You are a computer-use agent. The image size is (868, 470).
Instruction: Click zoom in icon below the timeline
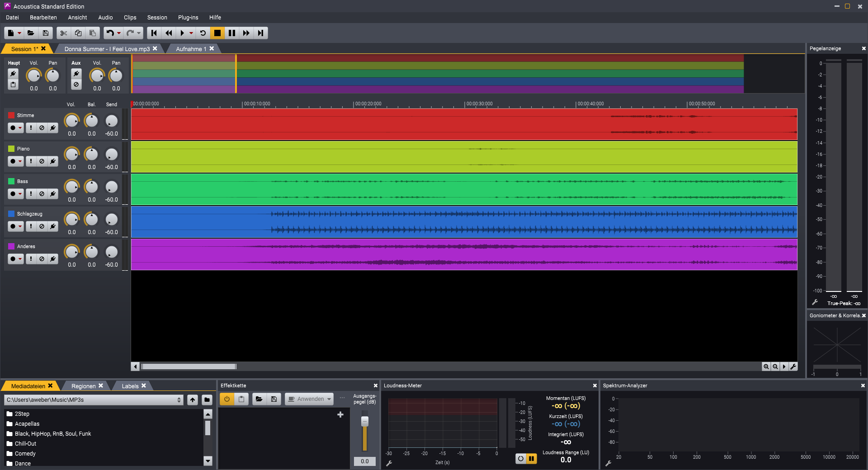pyautogui.click(x=766, y=367)
